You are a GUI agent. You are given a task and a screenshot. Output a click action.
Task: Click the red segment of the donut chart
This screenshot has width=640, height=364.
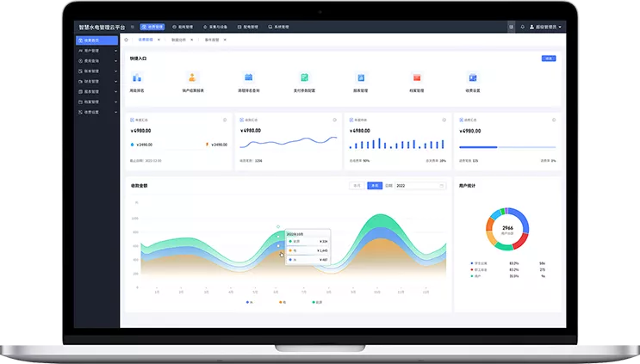tap(520, 241)
